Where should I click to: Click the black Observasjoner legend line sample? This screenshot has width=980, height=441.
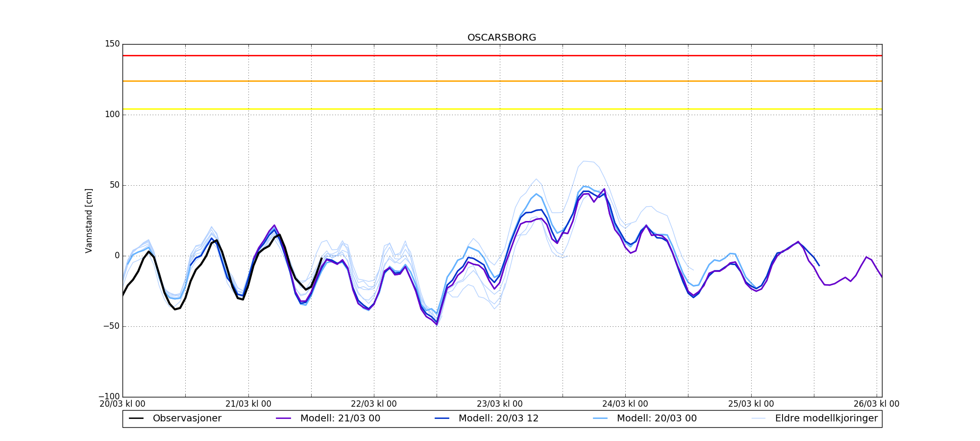pos(136,418)
